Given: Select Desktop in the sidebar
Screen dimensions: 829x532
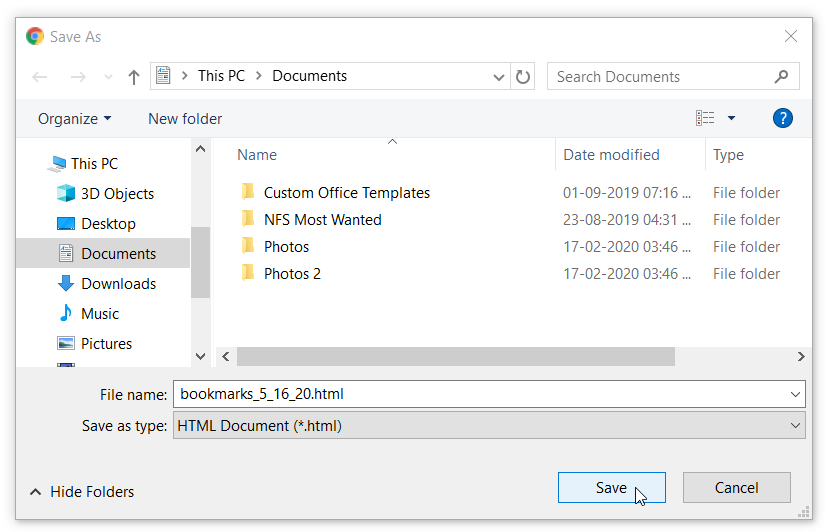Looking at the screenshot, I should pos(108,224).
